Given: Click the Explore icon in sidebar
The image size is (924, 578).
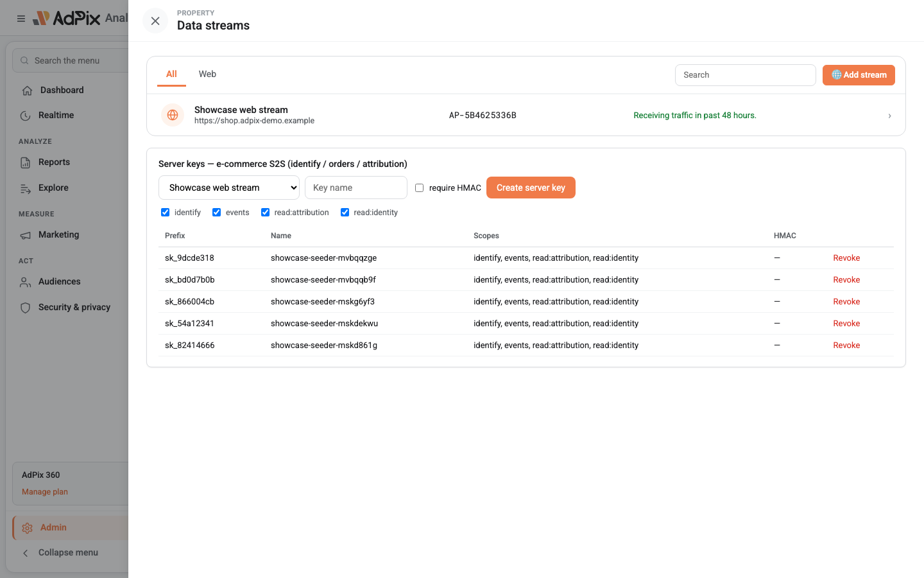Looking at the screenshot, I should pos(26,188).
